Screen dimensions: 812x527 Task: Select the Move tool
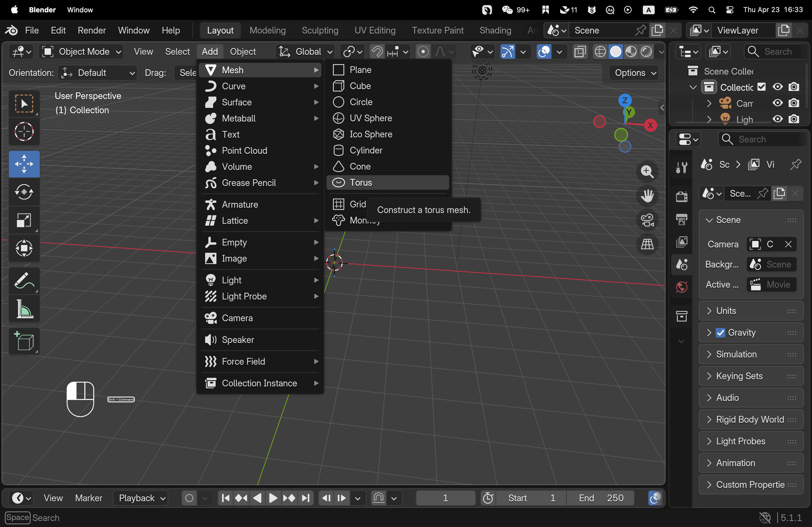[24, 164]
